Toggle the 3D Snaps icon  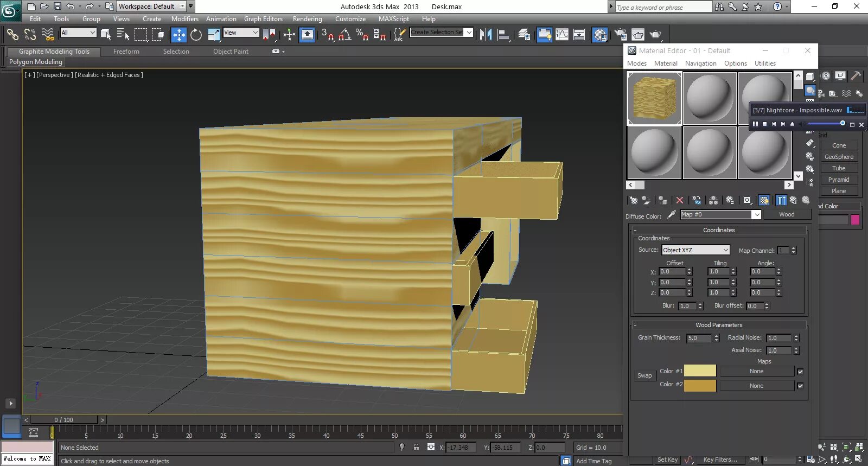(327, 35)
